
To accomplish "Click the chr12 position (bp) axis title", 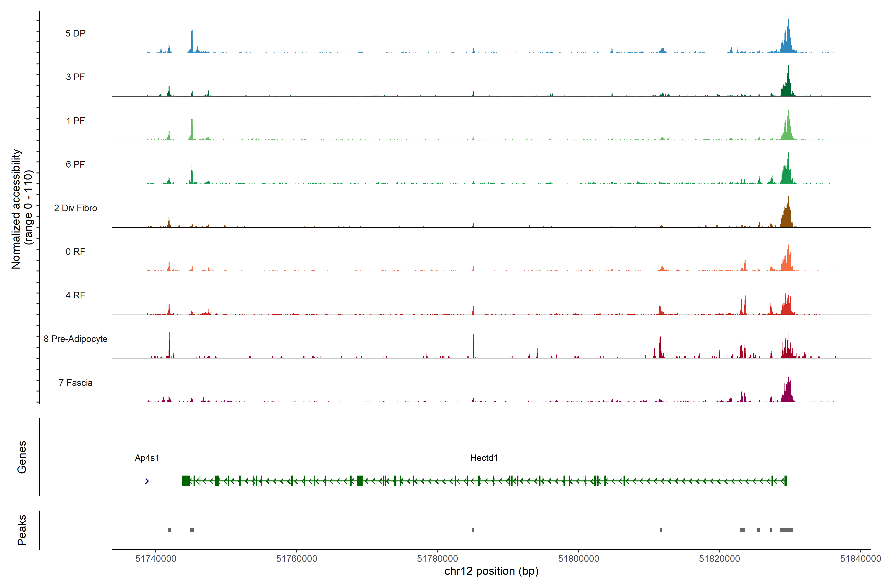I will (x=491, y=571).
